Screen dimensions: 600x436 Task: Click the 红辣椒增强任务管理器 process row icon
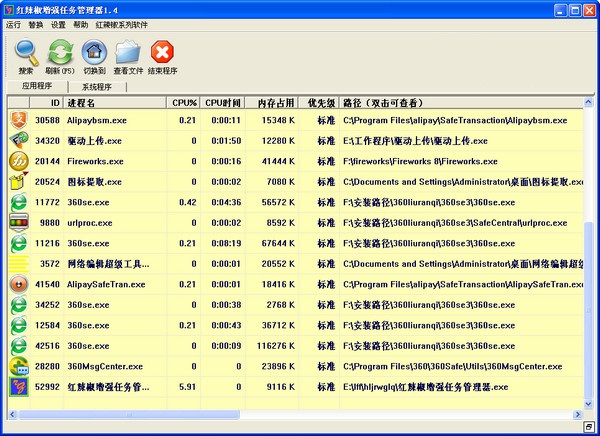click(x=18, y=387)
